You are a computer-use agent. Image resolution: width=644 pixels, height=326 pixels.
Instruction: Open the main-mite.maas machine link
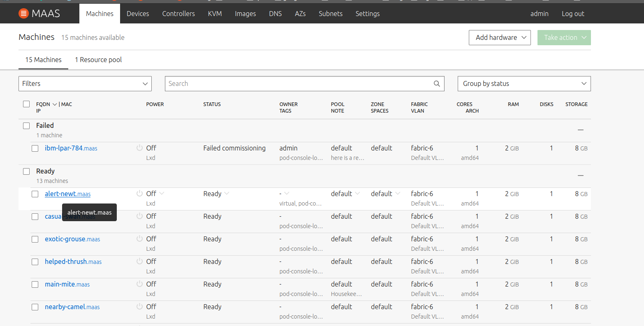pos(67,284)
